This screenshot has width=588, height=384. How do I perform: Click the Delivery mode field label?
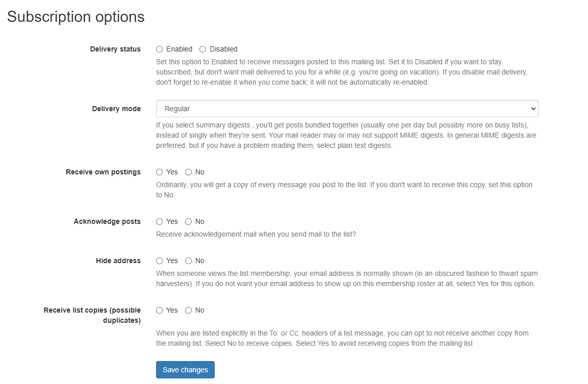116,109
